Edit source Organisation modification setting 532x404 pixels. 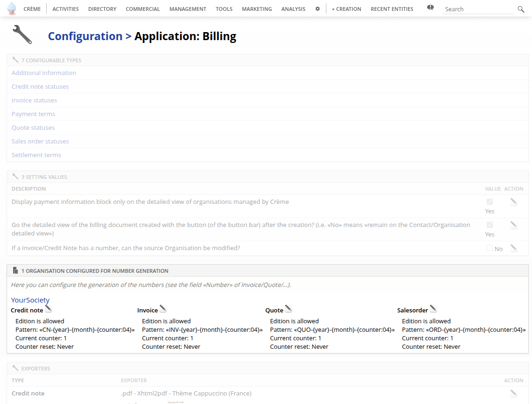(x=514, y=248)
